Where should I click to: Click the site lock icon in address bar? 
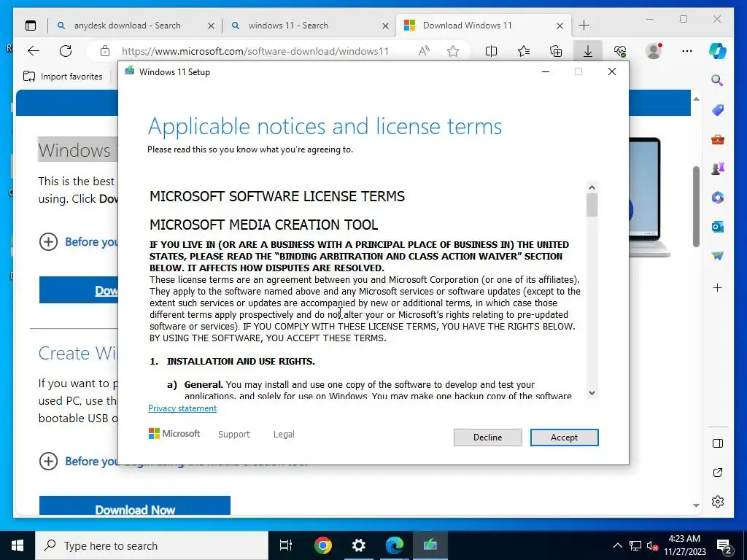pyautogui.click(x=105, y=51)
